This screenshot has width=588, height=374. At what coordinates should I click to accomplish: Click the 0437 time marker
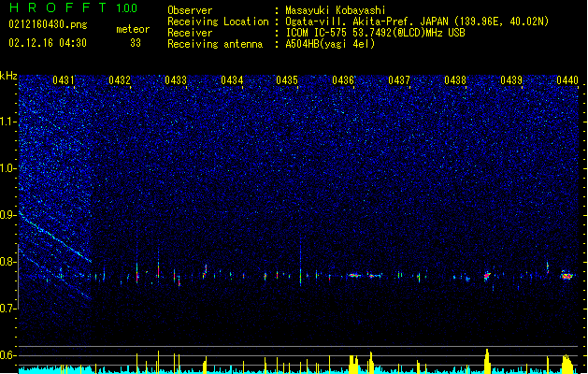point(399,80)
